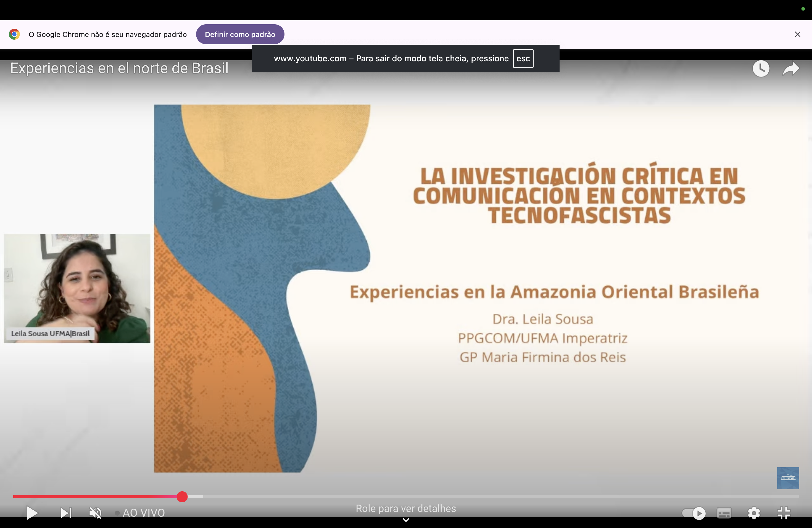Viewport: 812px width, 528px height.
Task: Expand details with the down chevron
Action: (406, 520)
